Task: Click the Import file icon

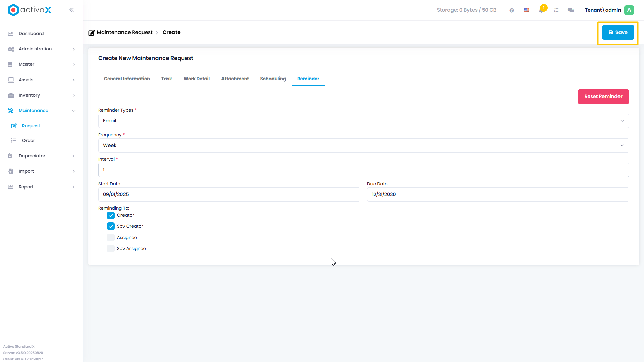Action: tap(10, 171)
